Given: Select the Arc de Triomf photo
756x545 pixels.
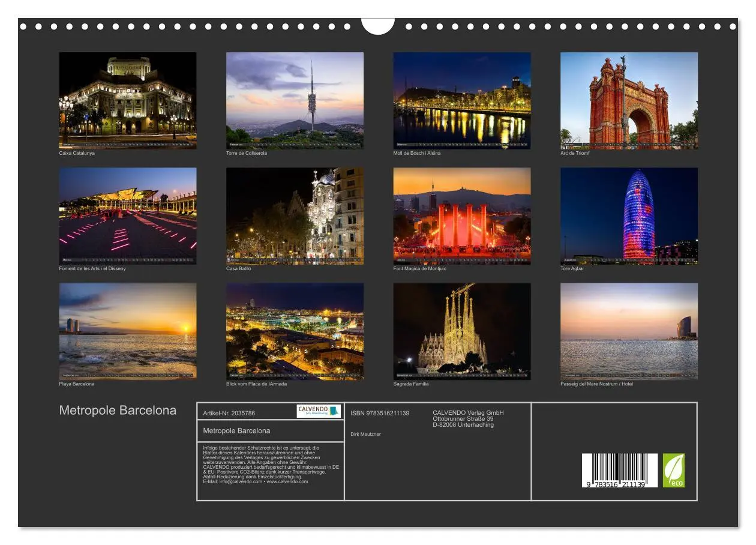Looking at the screenshot, I should click(x=628, y=99).
